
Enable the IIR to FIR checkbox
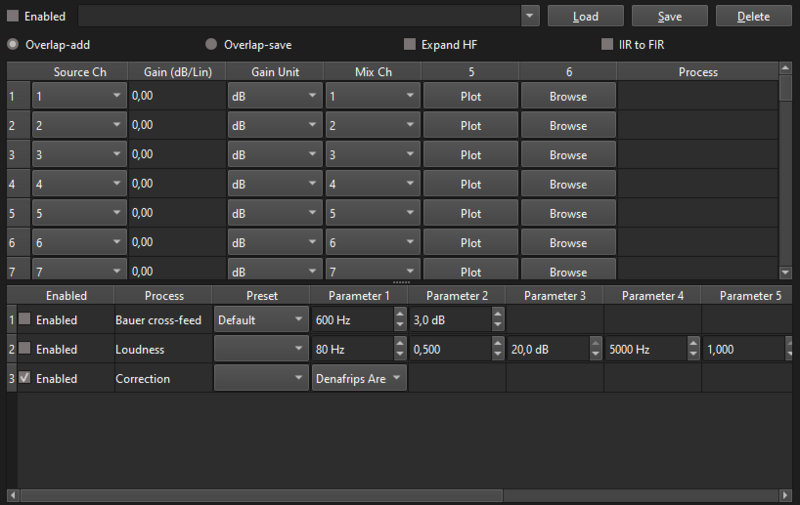point(607,45)
